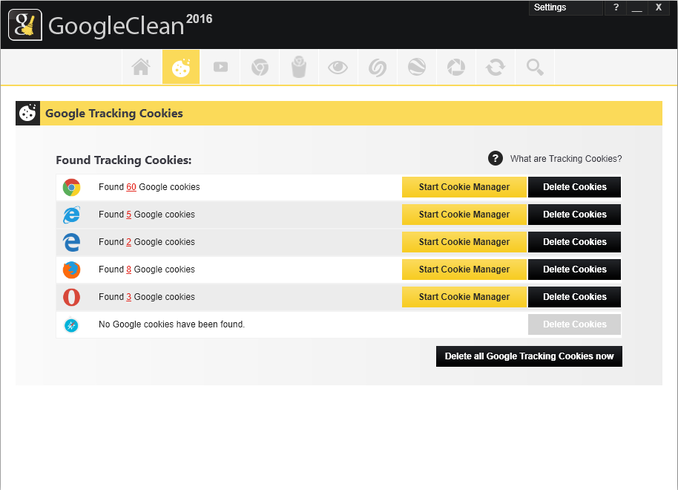The width and height of the screenshot is (678, 490).
Task: Open the eye privacy toolbar icon
Action: tap(338, 67)
